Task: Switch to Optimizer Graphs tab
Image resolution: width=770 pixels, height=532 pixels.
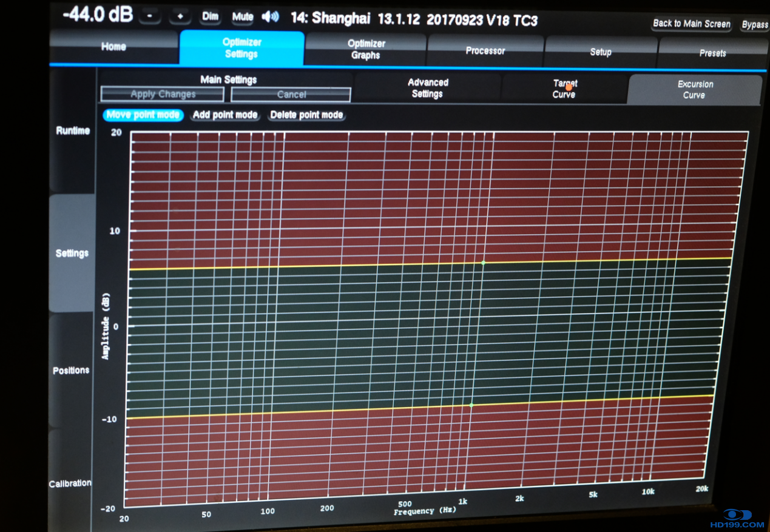Action: 366,49
